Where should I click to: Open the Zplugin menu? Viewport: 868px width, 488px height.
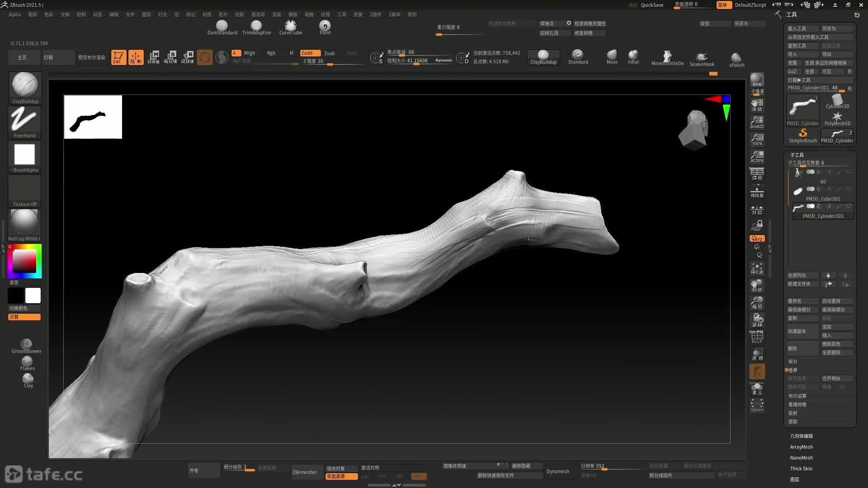(x=375, y=14)
